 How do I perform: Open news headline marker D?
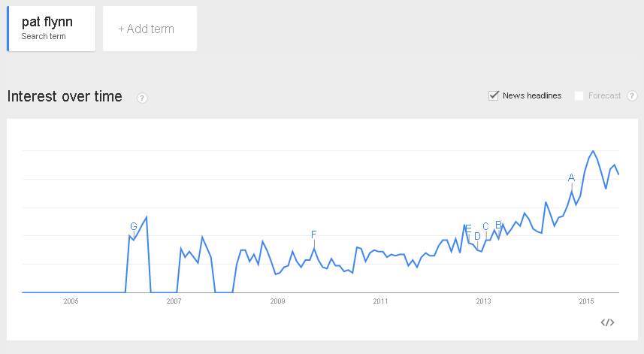click(x=477, y=236)
